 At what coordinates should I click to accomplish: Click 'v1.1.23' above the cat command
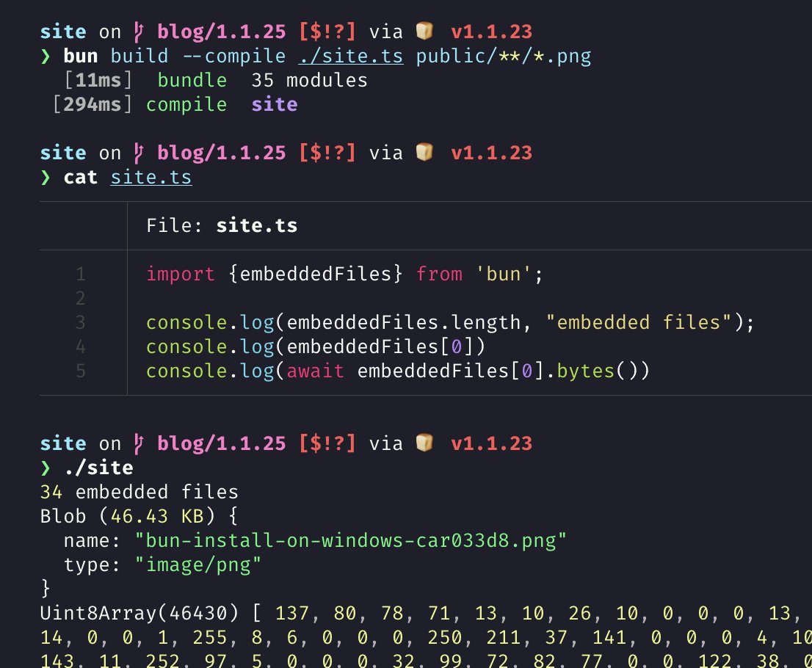[x=491, y=153]
